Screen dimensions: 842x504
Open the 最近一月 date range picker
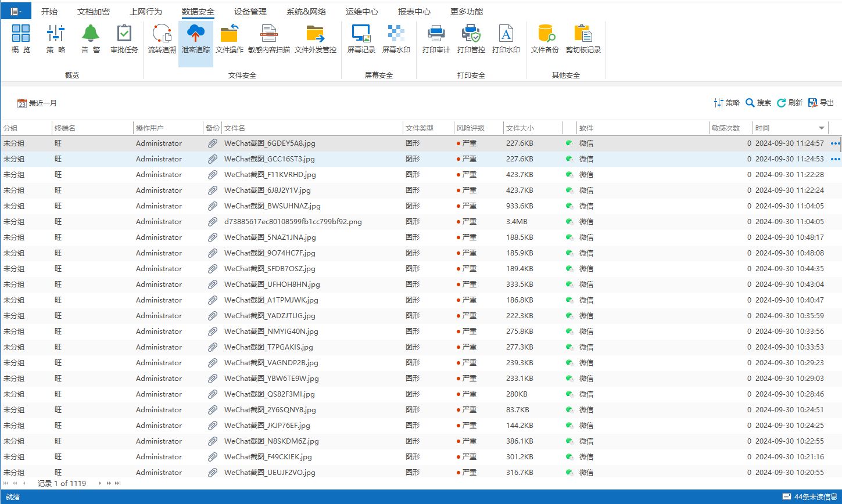[37, 103]
